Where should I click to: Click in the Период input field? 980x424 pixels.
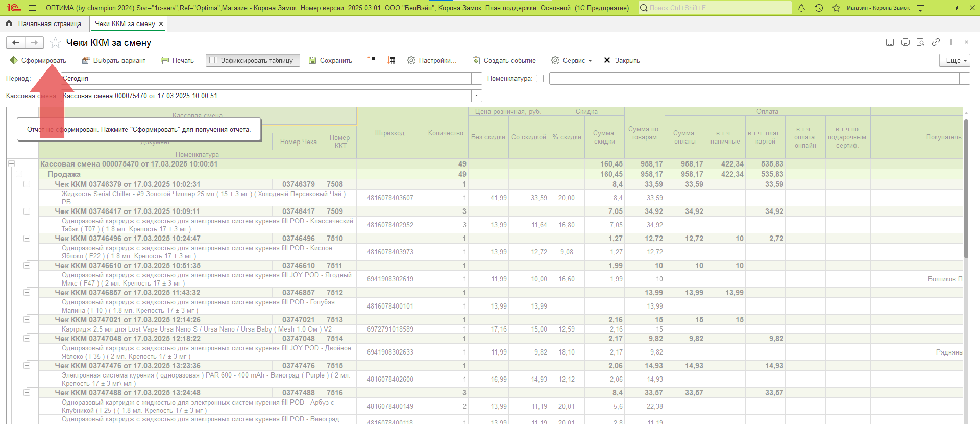point(265,79)
